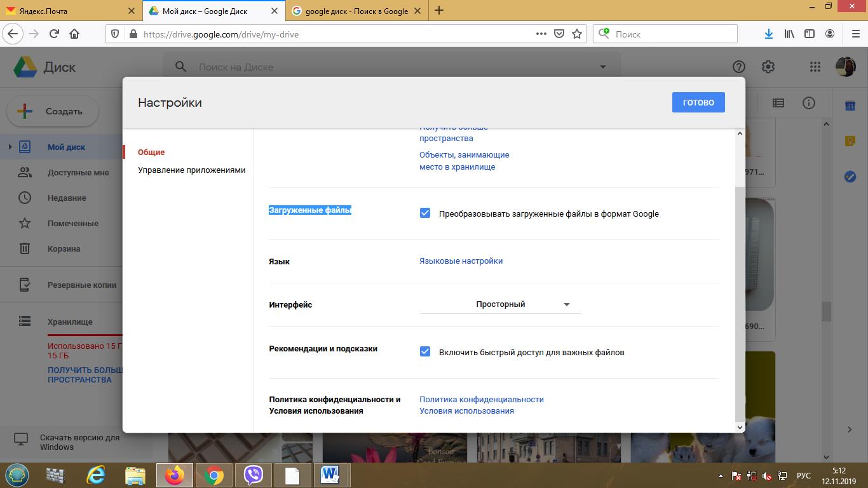Reload the page in Firefox

click(54, 34)
